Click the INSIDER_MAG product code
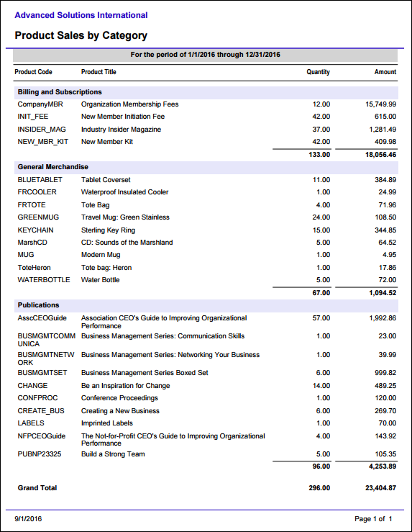The width and height of the screenshot is (412, 532). coord(42,130)
